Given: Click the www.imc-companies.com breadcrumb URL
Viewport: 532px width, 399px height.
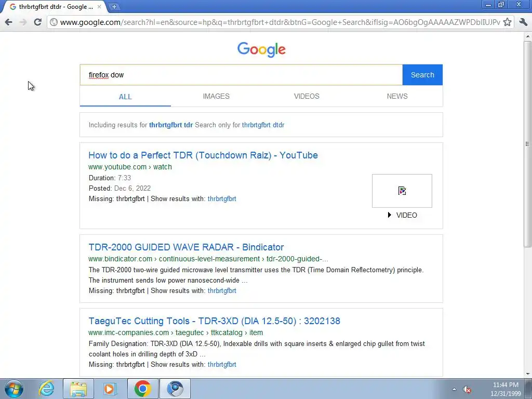Looking at the screenshot, I should (x=176, y=332).
